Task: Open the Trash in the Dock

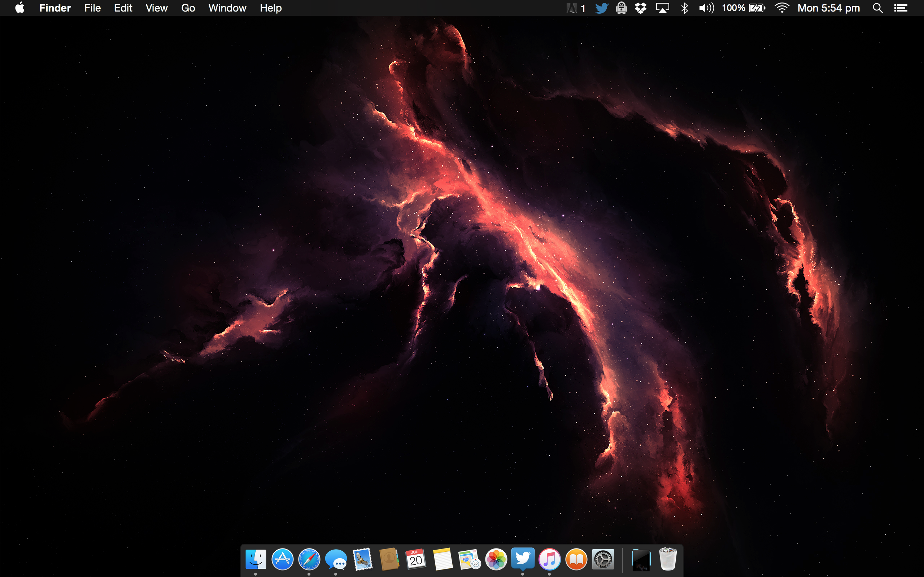Action: 668,559
